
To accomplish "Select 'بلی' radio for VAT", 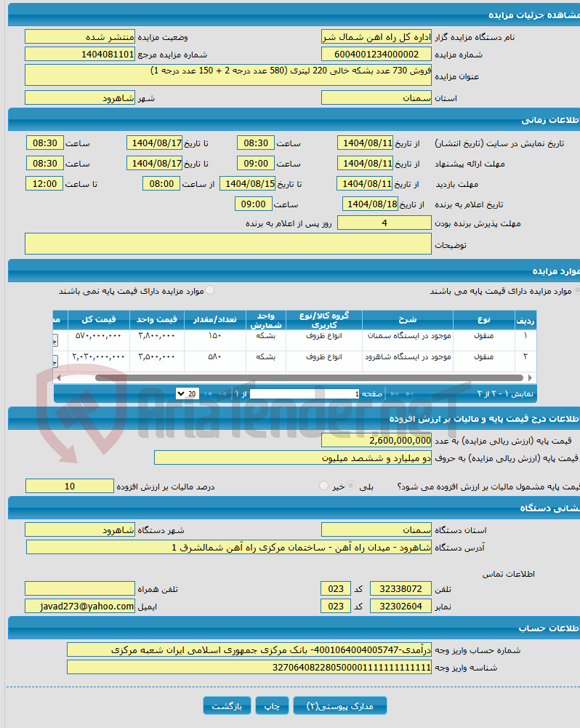I will coord(351,486).
